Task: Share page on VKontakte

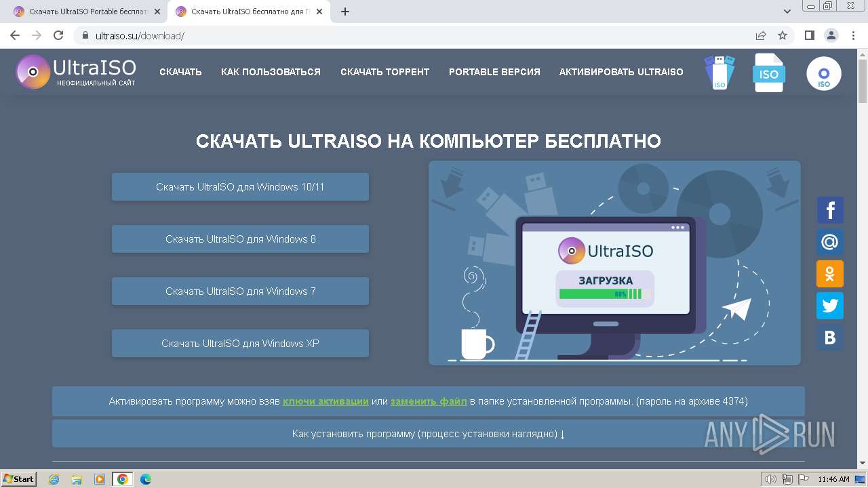Action: [x=830, y=338]
